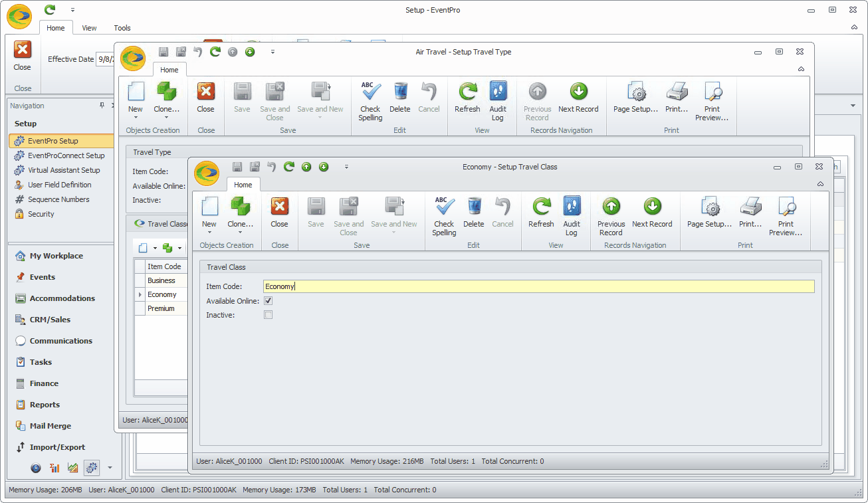Open EventProConnect Setup in navigation
Image resolution: width=868 pixels, height=503 pixels.
point(62,155)
